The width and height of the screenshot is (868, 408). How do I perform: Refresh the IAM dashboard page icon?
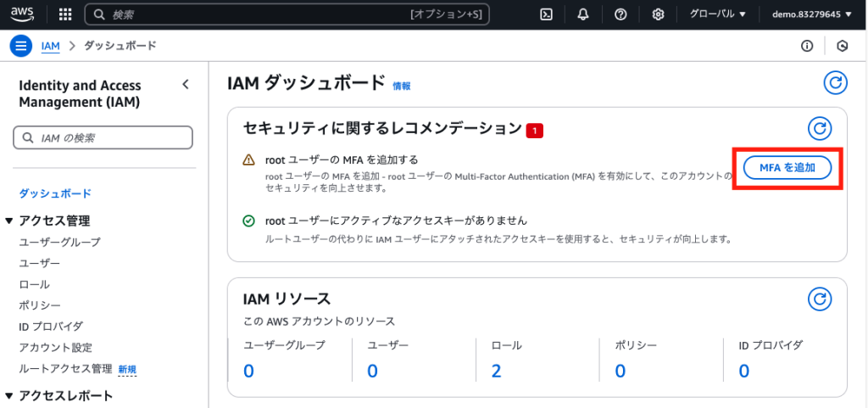[835, 84]
